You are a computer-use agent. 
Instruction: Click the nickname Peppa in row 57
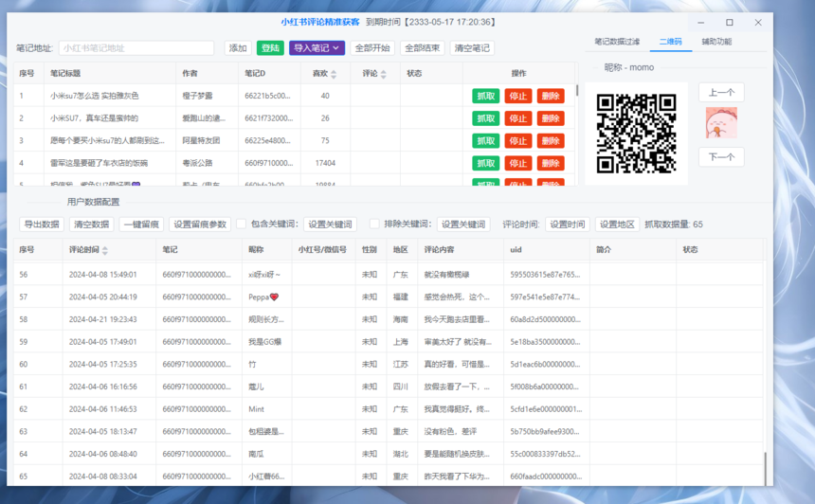click(263, 297)
